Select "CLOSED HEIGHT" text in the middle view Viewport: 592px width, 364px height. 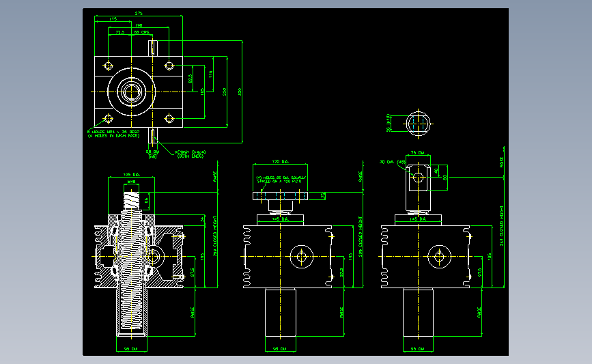coord(361,232)
